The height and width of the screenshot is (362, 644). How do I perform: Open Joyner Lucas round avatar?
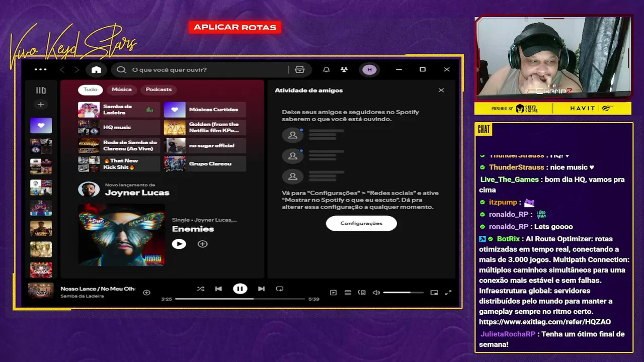point(89,189)
